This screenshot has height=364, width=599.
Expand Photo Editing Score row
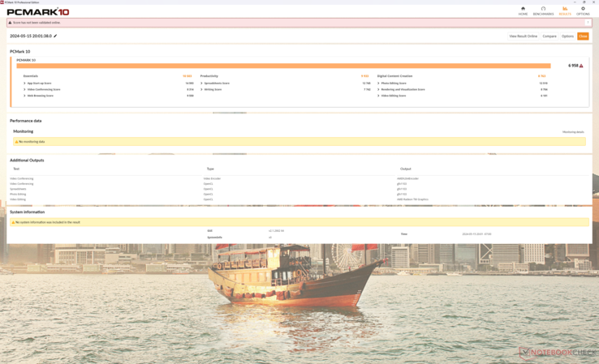(378, 83)
